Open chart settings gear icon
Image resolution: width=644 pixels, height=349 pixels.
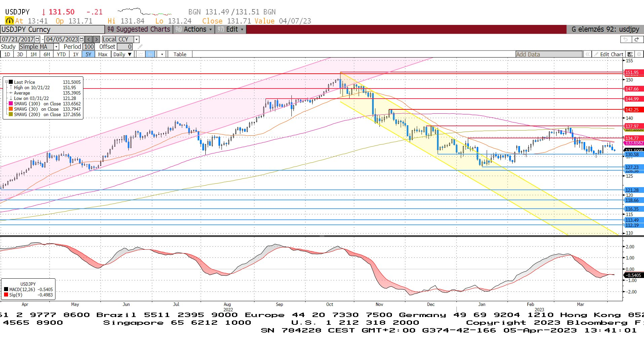(x=639, y=54)
